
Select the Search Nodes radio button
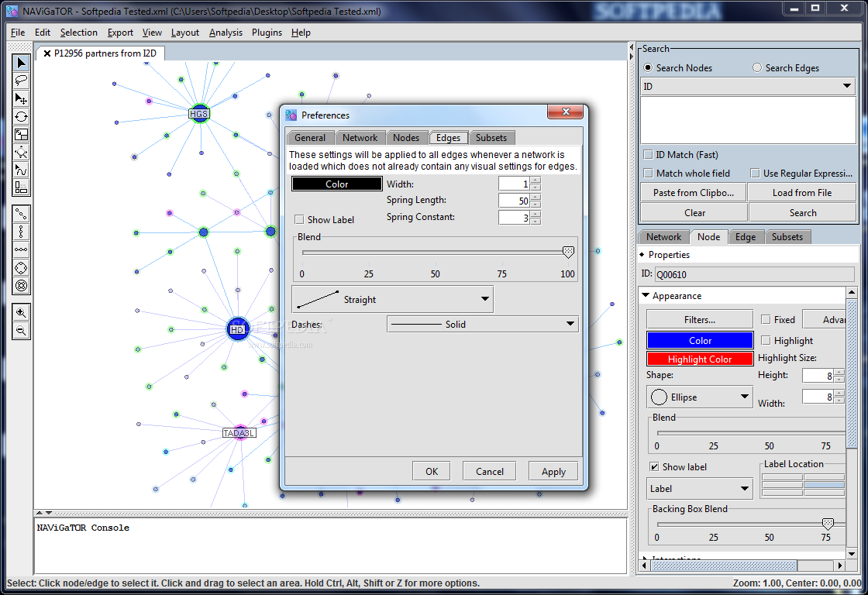coord(648,67)
